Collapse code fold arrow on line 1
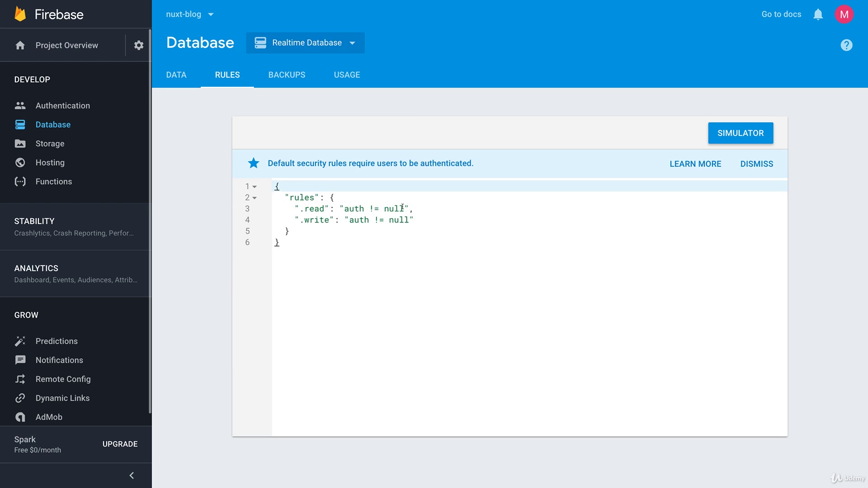The image size is (868, 488). point(255,187)
